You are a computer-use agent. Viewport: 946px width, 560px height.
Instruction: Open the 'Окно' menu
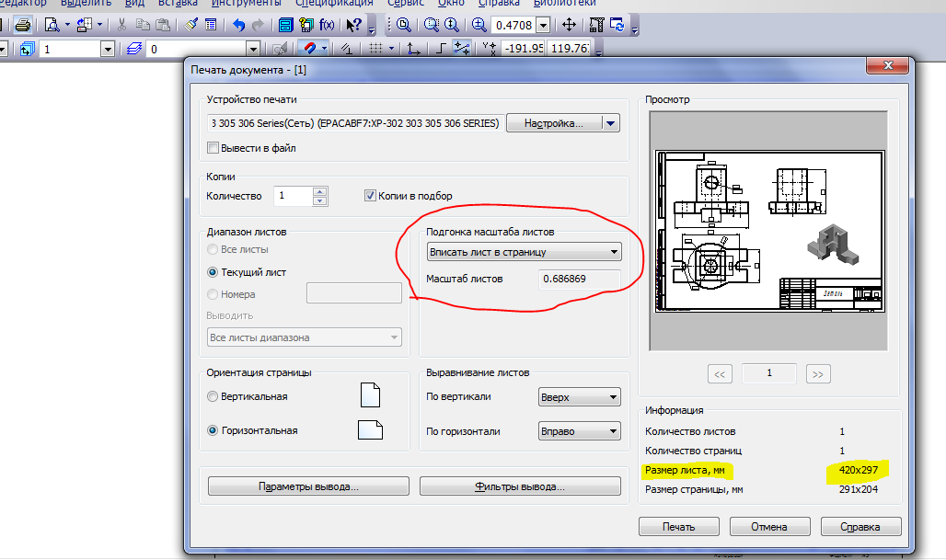[x=451, y=3]
